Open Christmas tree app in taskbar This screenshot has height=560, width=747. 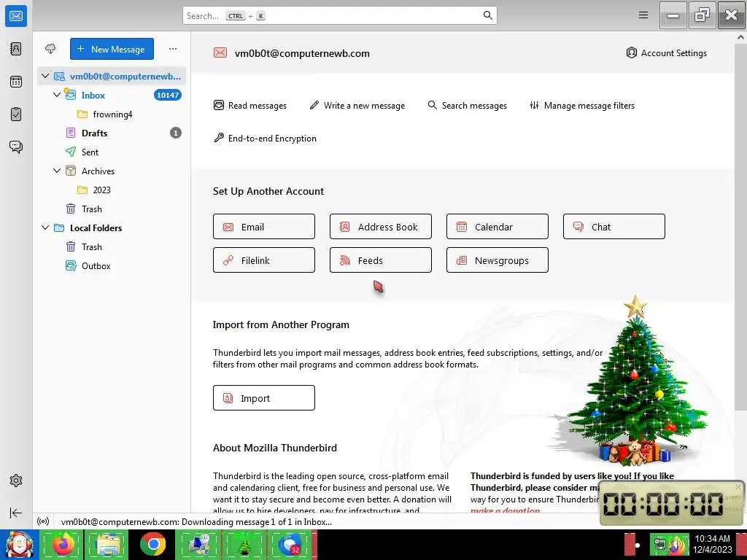(x=244, y=544)
